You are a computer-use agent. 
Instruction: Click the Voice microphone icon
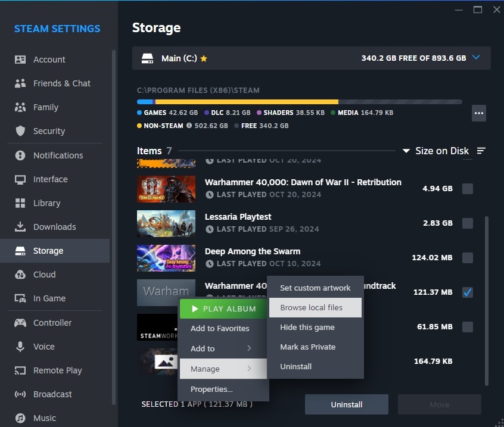(20, 347)
